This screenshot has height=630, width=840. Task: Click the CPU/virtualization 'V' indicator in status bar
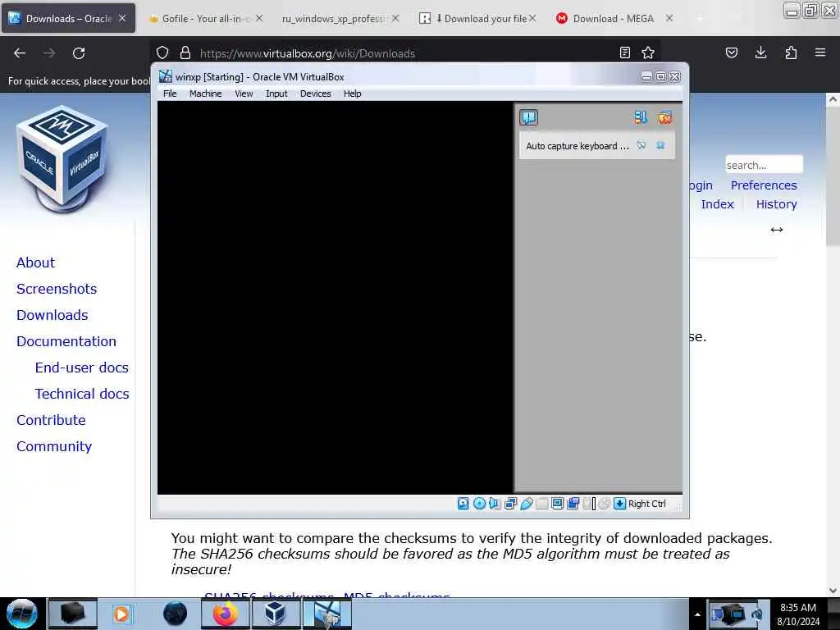tap(589, 504)
